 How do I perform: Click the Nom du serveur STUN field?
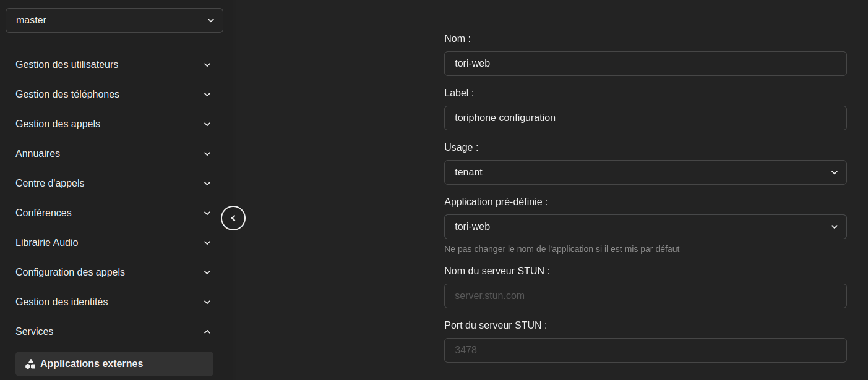(x=645, y=296)
